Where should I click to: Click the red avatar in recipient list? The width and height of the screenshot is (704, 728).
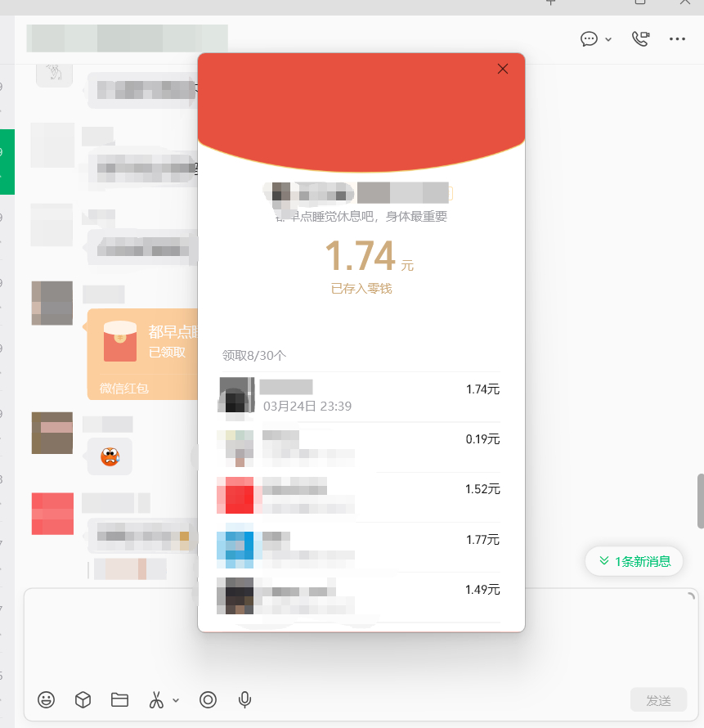tap(235, 495)
